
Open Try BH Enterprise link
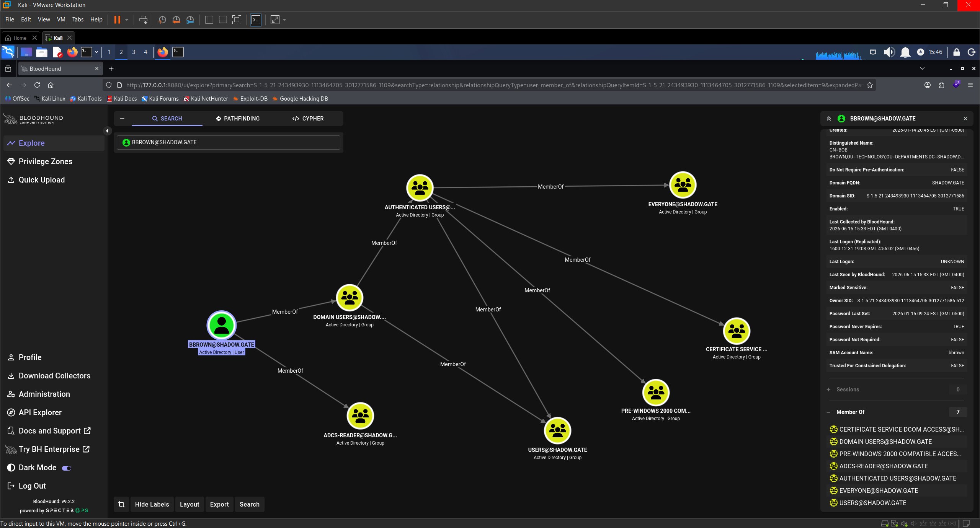tap(54, 449)
